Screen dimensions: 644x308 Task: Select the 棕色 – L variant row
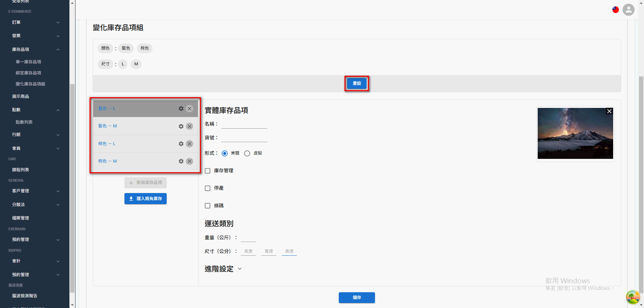point(145,144)
